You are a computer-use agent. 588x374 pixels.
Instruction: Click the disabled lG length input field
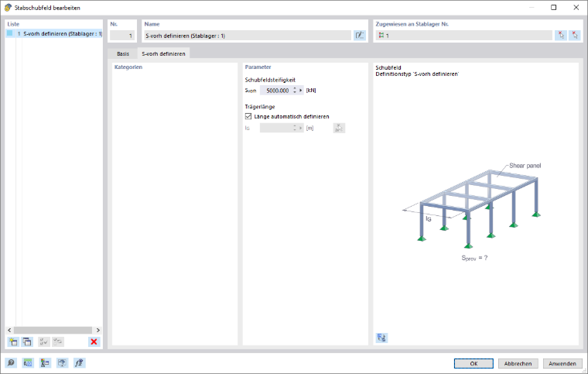[276, 128]
